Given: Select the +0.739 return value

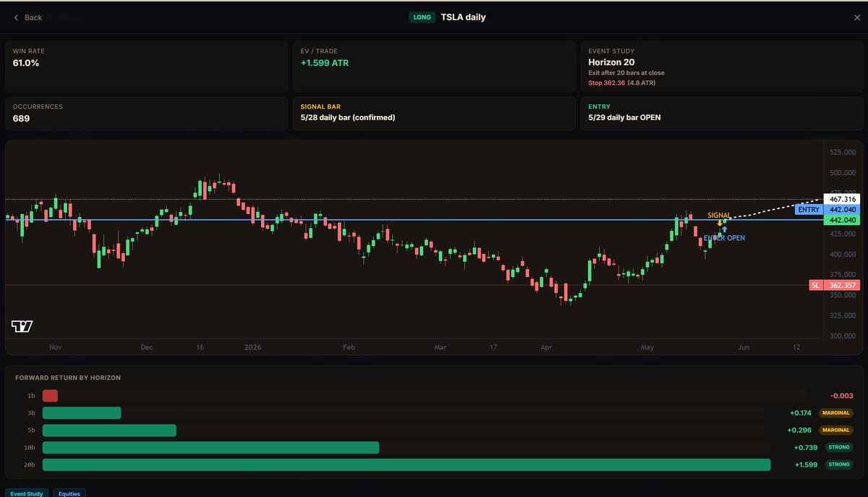Looking at the screenshot, I should coord(806,448).
